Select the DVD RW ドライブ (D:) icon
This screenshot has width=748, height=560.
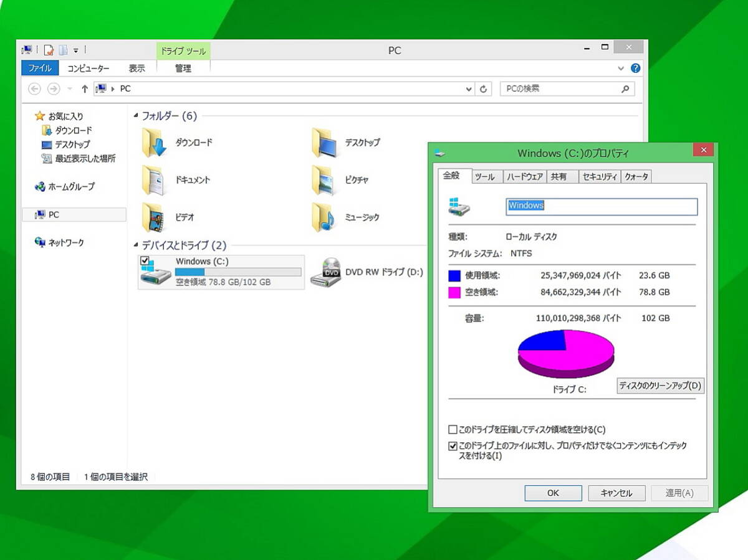(x=325, y=272)
